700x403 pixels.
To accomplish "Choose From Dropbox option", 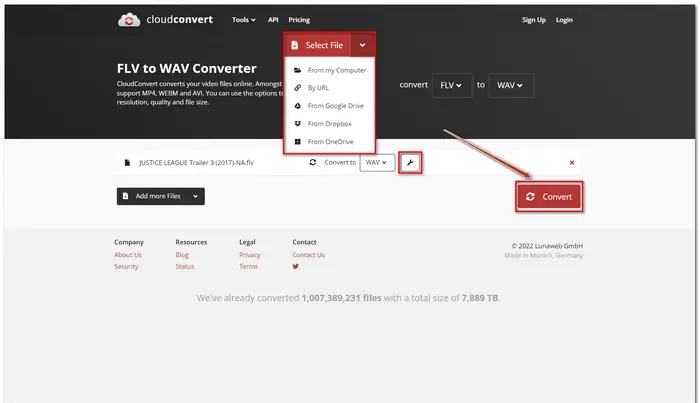I will (329, 124).
